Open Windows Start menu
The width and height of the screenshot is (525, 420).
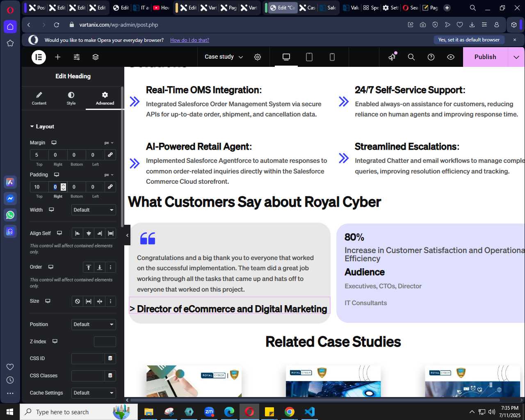pyautogui.click(x=10, y=412)
